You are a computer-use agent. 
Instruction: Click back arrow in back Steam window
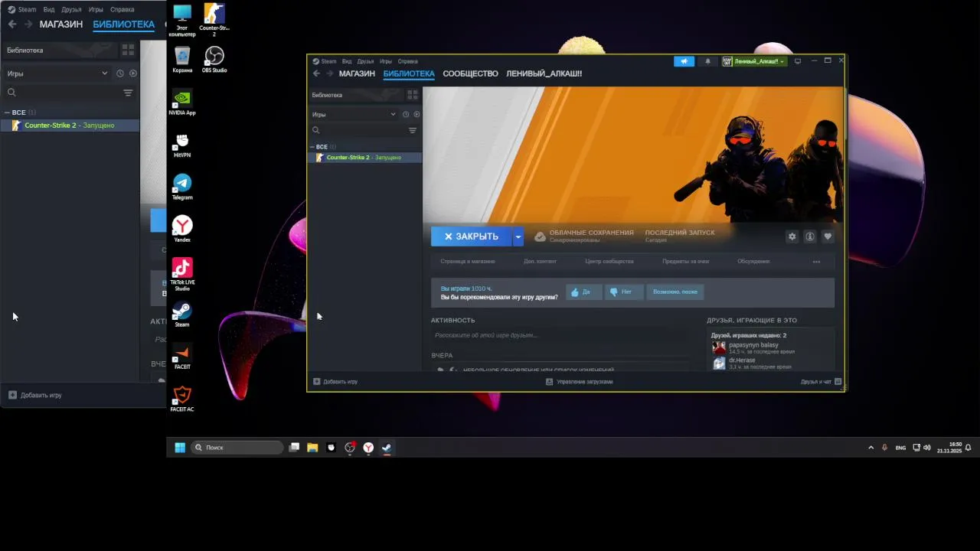pyautogui.click(x=12, y=24)
